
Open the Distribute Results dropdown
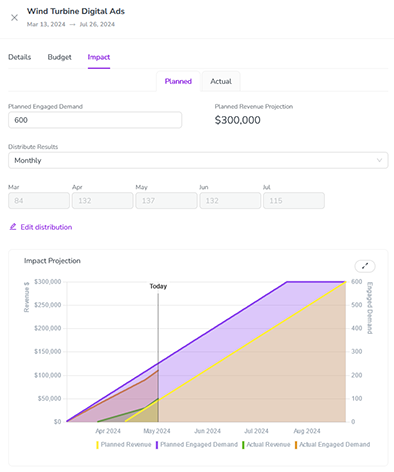198,160
